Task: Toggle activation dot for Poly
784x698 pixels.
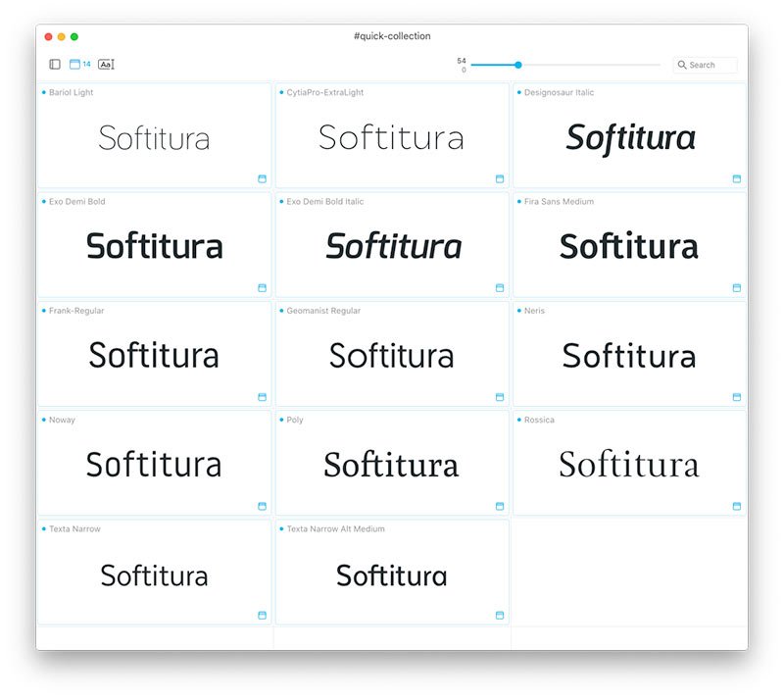Action: pos(281,419)
